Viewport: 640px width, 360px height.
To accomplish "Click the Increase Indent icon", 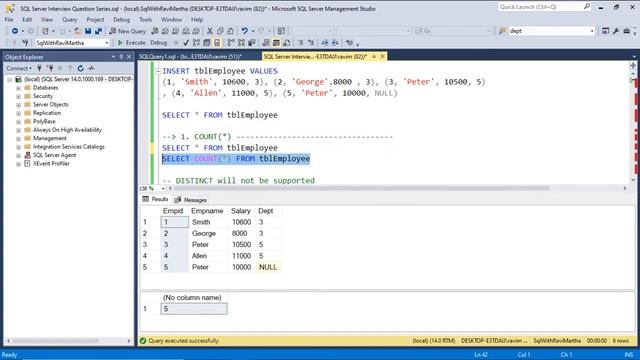I will [x=335, y=42].
